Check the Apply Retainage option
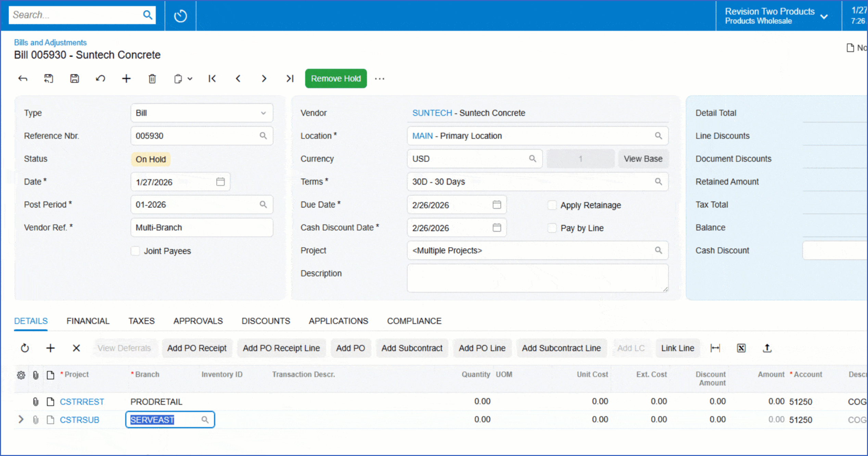 (x=552, y=205)
